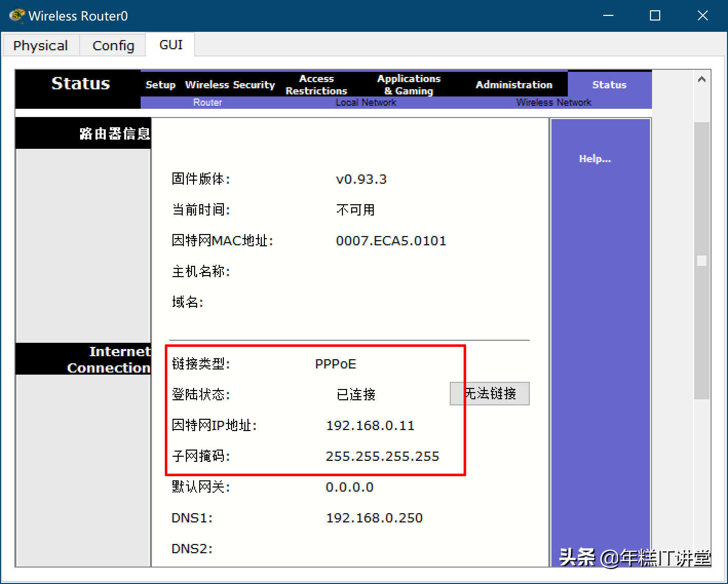Open Wireless Network status sub-tab
Image resolution: width=728 pixels, height=584 pixels.
click(x=553, y=102)
